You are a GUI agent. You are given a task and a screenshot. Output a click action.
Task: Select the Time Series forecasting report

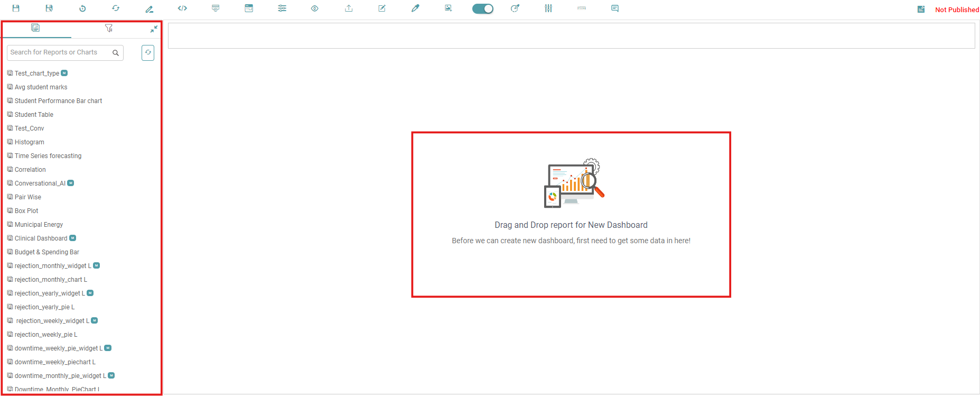click(48, 156)
